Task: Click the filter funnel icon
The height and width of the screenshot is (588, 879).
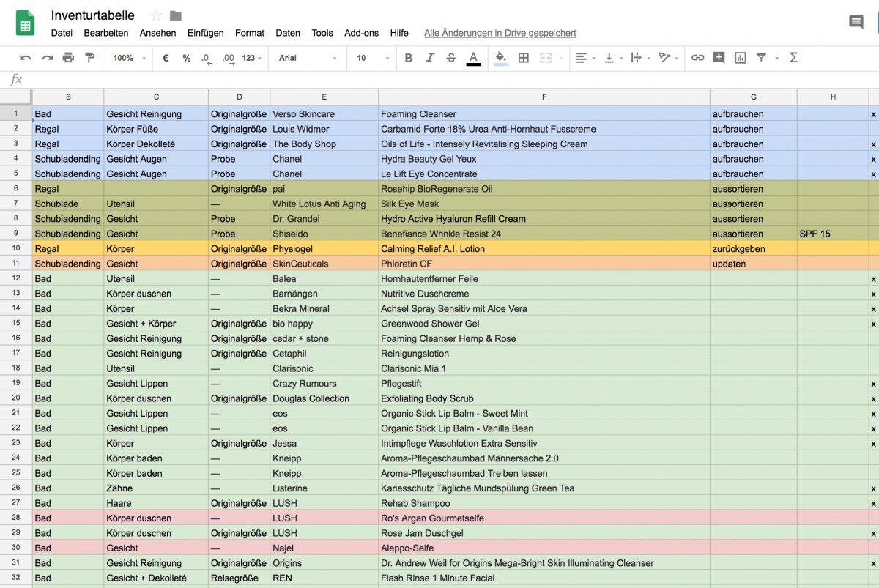Action: pos(761,58)
